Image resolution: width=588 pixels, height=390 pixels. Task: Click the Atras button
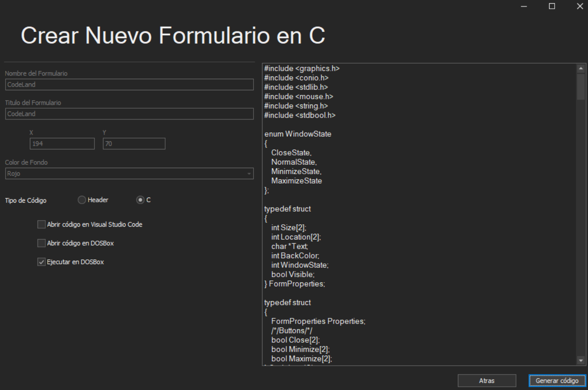(x=488, y=381)
